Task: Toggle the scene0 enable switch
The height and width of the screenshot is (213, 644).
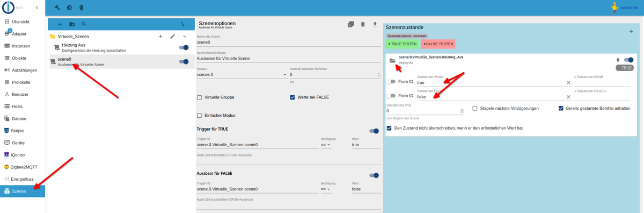Action: point(184,61)
